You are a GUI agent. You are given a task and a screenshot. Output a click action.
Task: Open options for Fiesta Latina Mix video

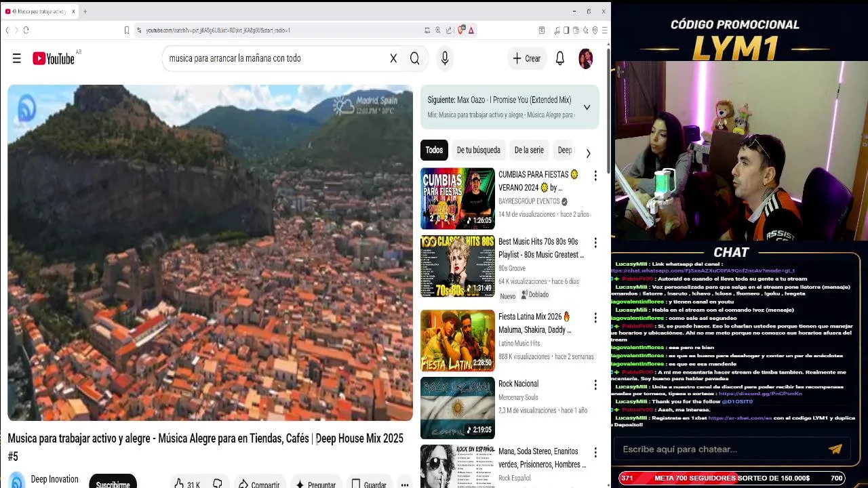click(595, 318)
